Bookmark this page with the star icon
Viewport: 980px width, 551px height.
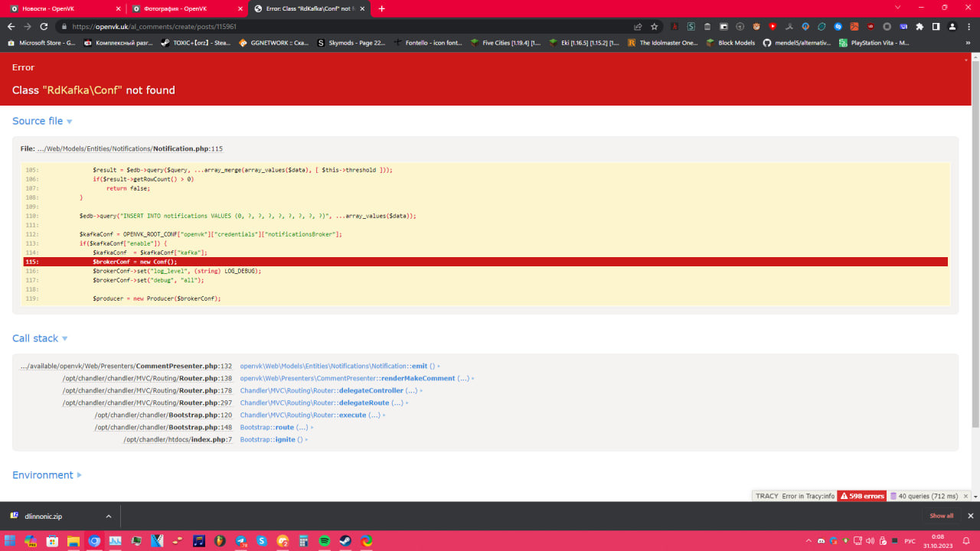point(654,26)
